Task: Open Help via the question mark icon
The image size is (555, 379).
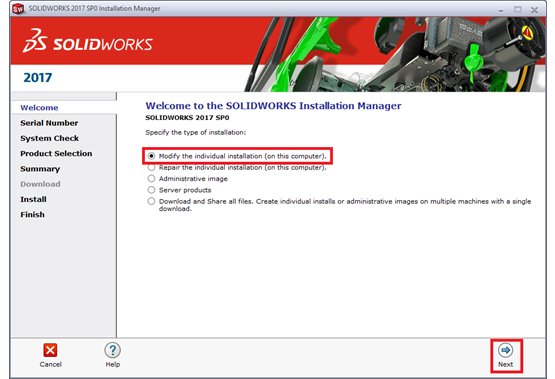Action: click(x=113, y=350)
